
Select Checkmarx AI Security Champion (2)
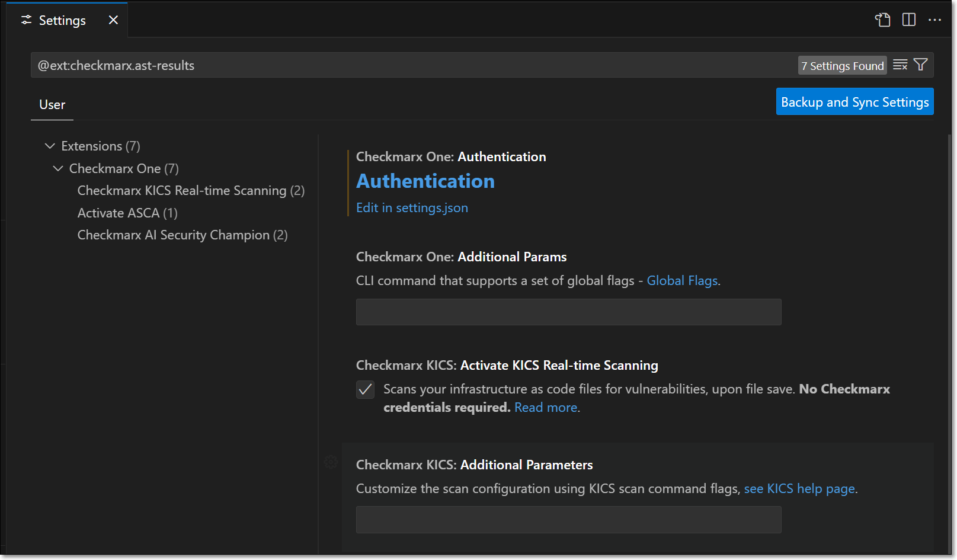183,235
